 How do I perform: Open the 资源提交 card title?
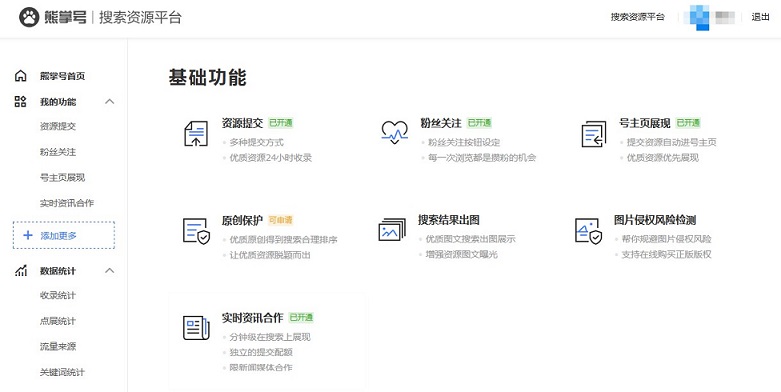coord(242,123)
